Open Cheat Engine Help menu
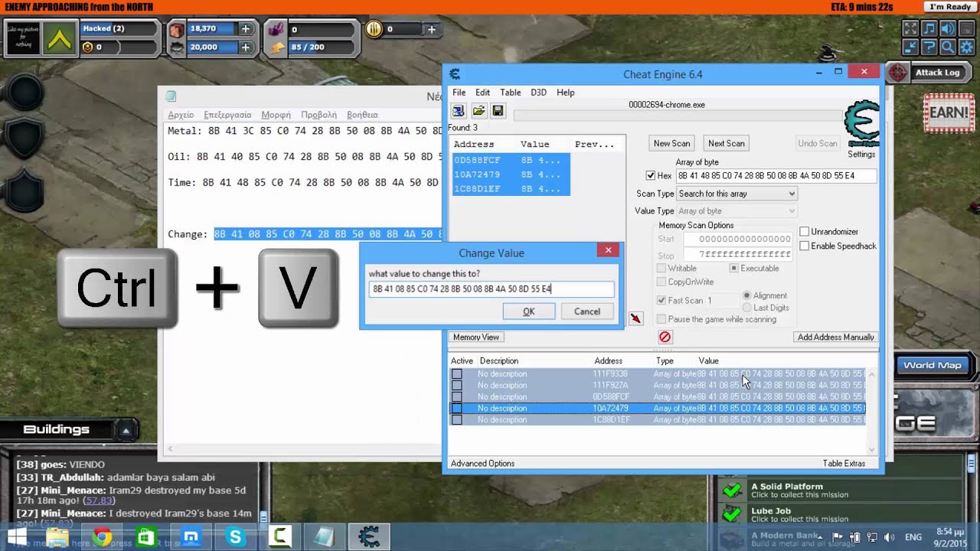Viewport: 980px width, 551px height. [x=566, y=93]
